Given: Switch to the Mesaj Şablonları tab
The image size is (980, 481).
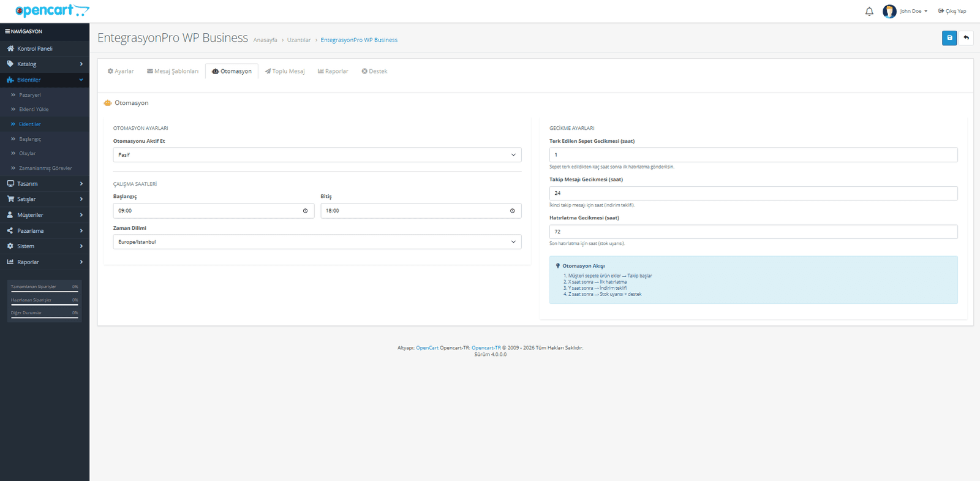Looking at the screenshot, I should (x=173, y=72).
